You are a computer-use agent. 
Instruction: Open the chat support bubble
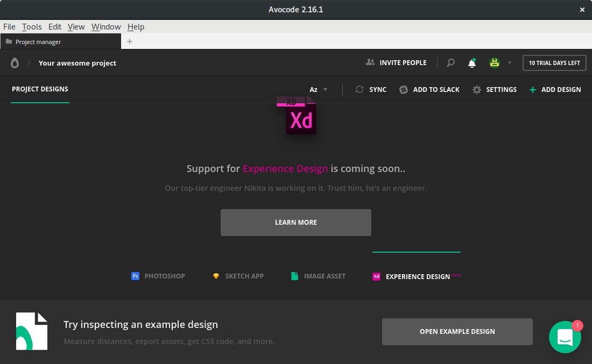[x=565, y=337]
